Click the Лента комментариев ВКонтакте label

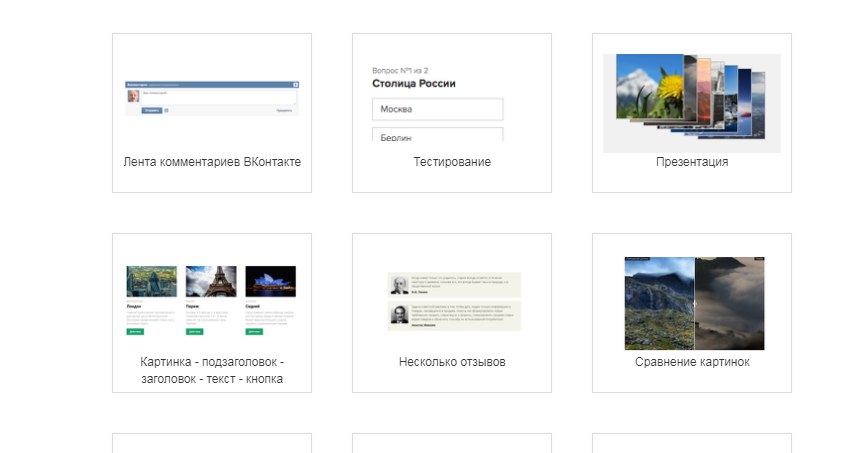point(212,162)
